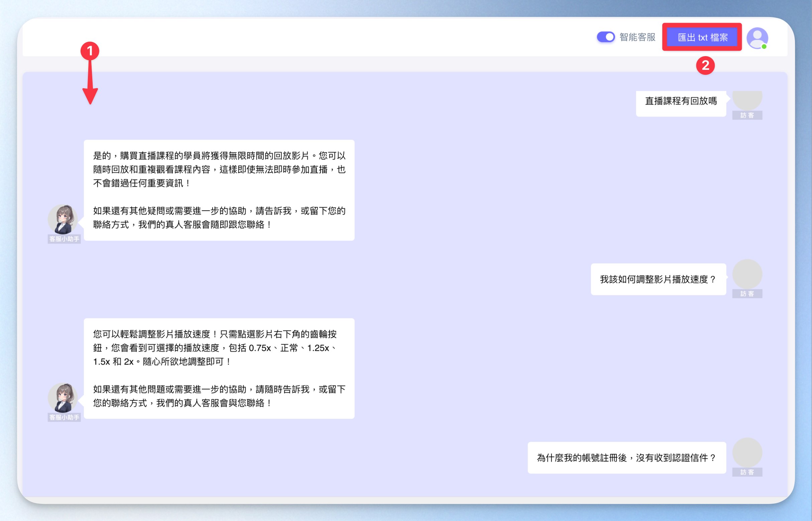Image resolution: width=812 pixels, height=521 pixels.
Task: Click the first 客服小助手 avatar
Action: pyautogui.click(x=63, y=219)
